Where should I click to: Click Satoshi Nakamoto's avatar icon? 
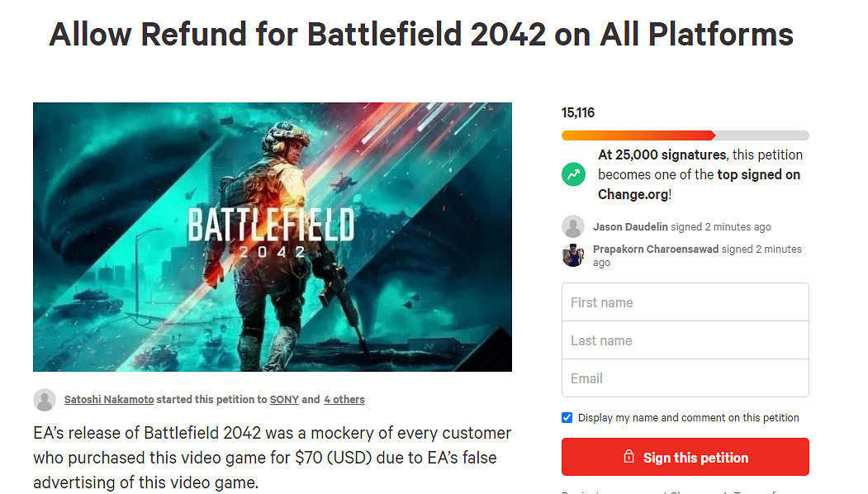(45, 400)
